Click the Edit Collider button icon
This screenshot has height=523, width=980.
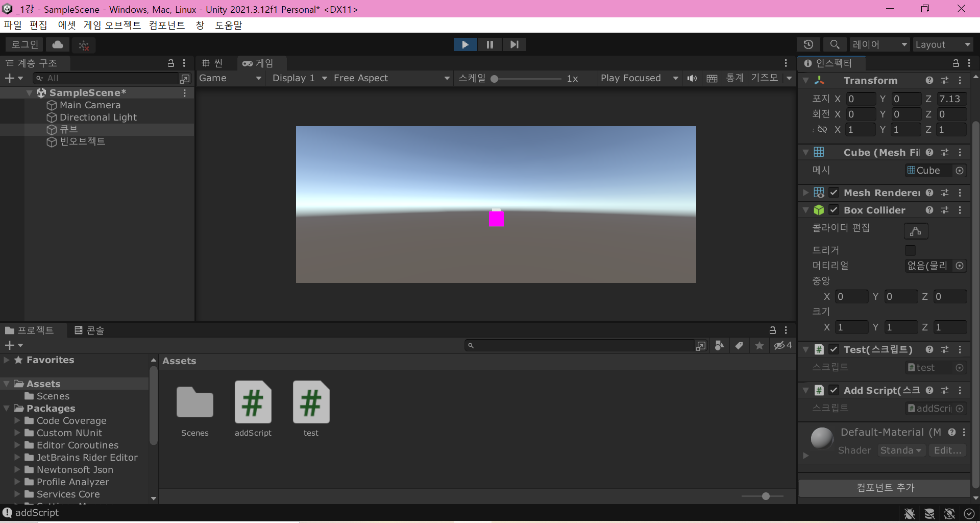(916, 231)
